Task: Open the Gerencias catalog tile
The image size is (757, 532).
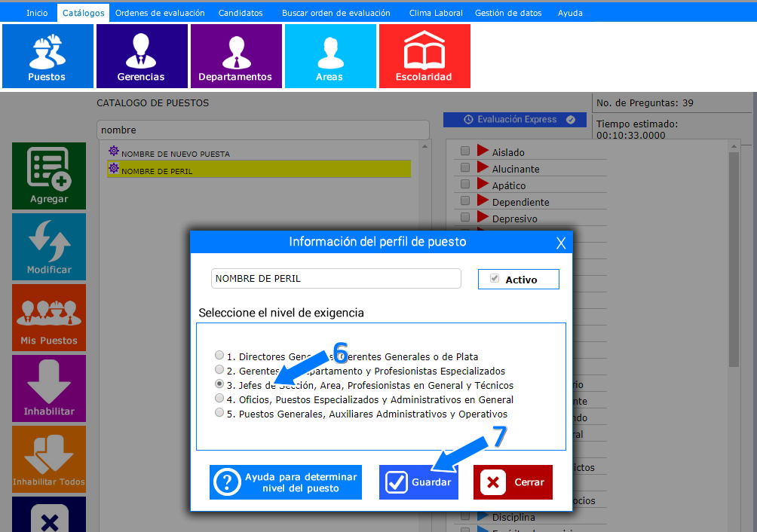Action: click(142, 56)
